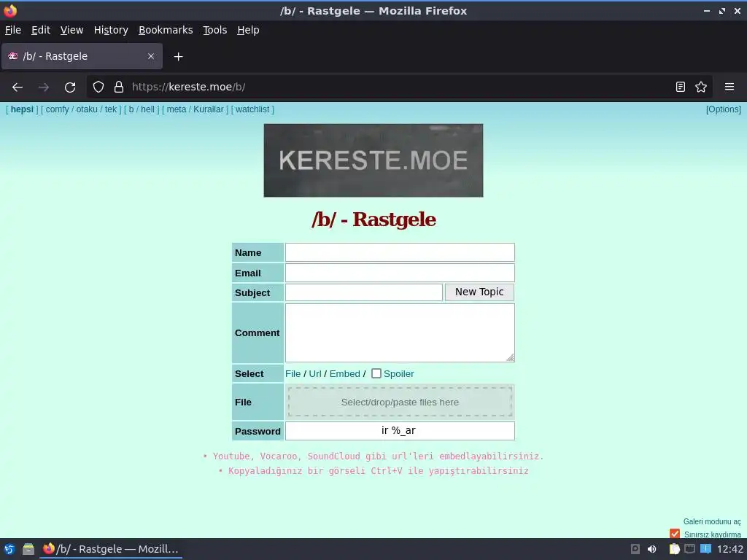The image size is (747, 560).
Task: Click the Firefox logo in the title bar
Action: tap(9, 10)
